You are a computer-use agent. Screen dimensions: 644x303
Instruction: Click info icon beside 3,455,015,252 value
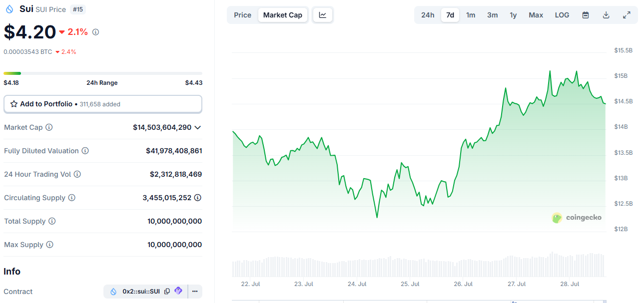click(198, 198)
